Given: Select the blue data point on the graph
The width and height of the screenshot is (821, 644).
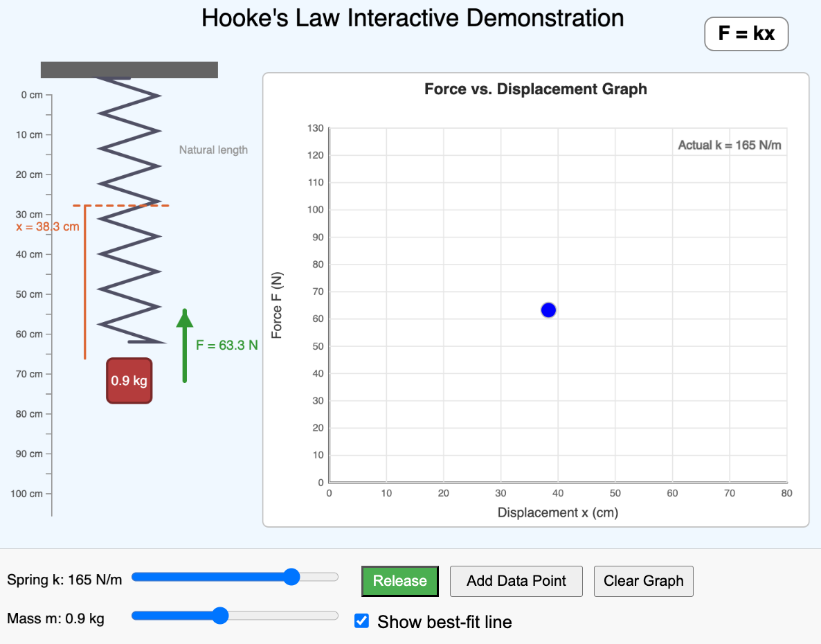Looking at the screenshot, I should point(548,310).
